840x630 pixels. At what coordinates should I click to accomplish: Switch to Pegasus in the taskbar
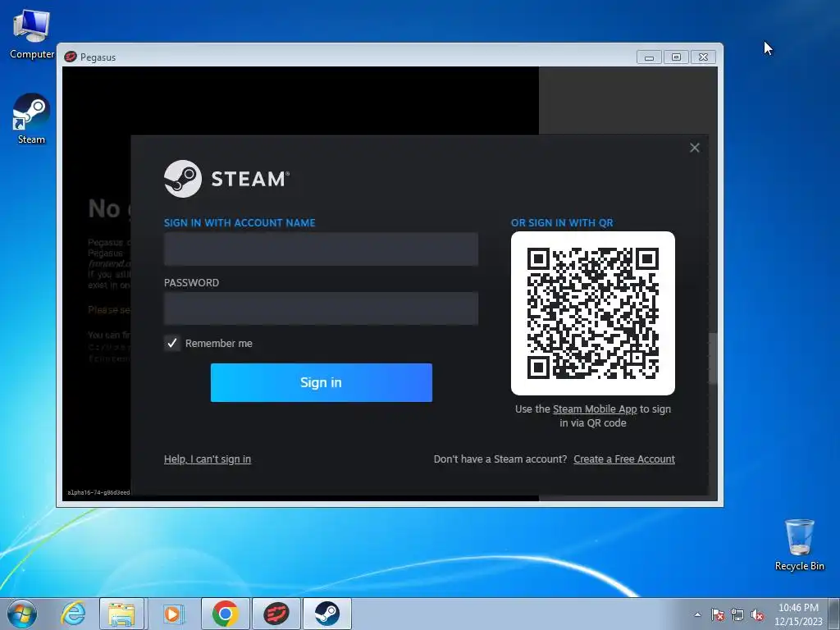pyautogui.click(x=276, y=614)
